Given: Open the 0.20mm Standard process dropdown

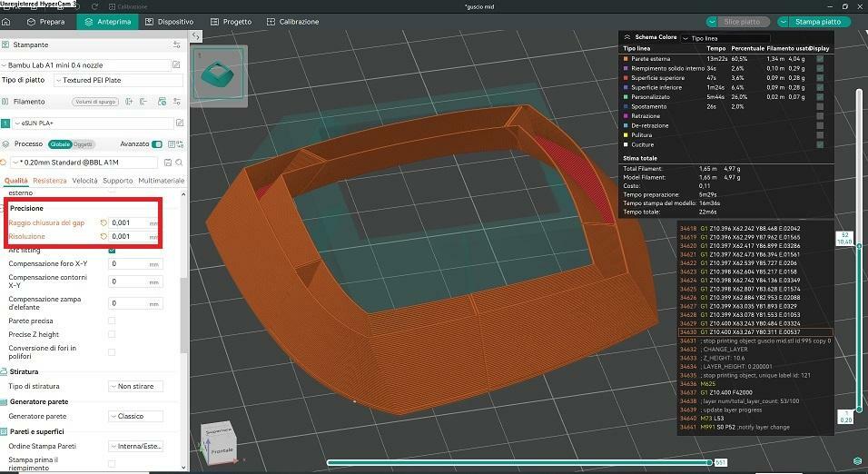Looking at the screenshot, I should [84, 163].
